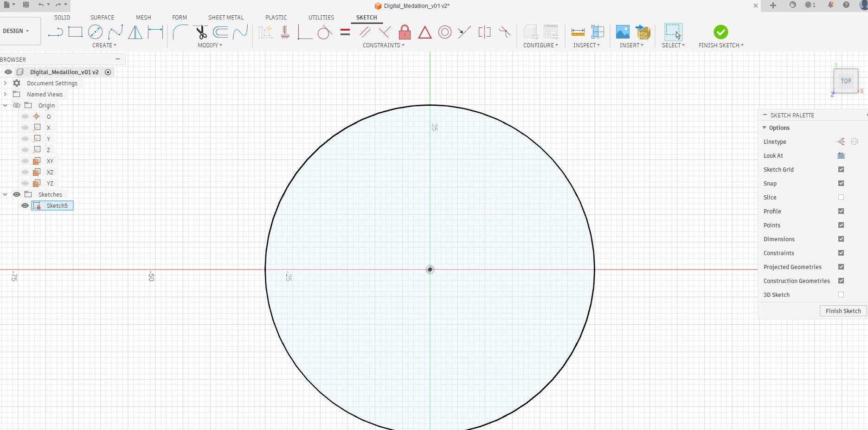Image resolution: width=868 pixels, height=430 pixels.
Task: Toggle the Projected Geometries checkbox
Action: pos(841,267)
